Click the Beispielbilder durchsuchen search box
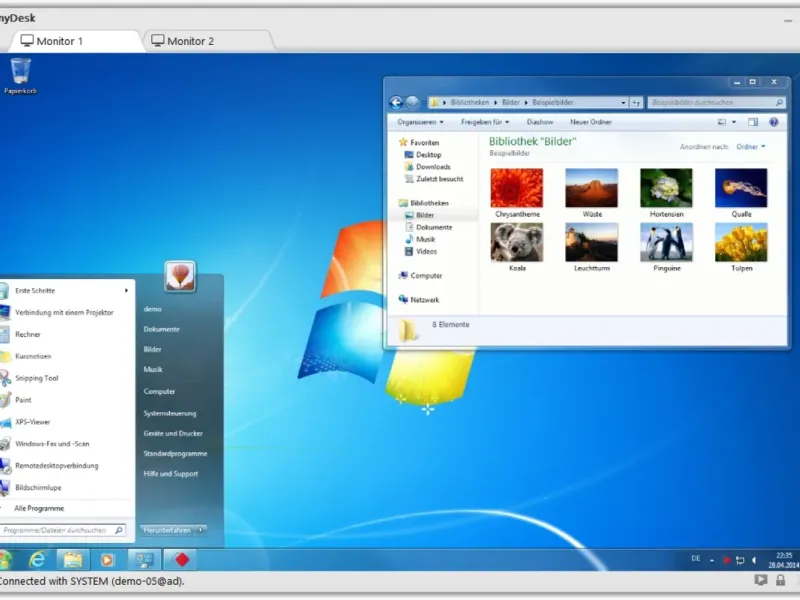Image resolution: width=800 pixels, height=600 pixels. (716, 103)
